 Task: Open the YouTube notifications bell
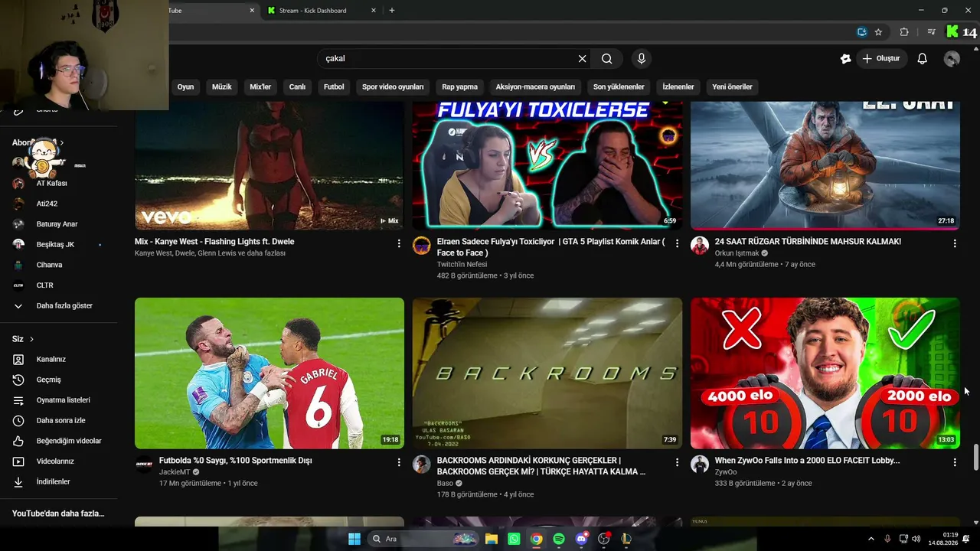(x=923, y=59)
